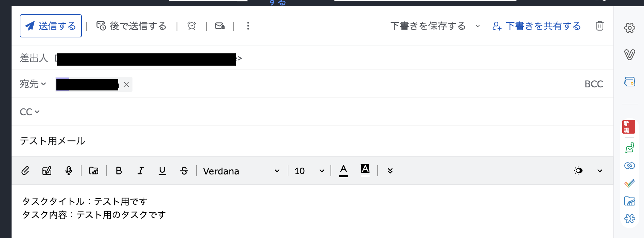
Task: Insert an image using the picture icon
Action: point(94,171)
